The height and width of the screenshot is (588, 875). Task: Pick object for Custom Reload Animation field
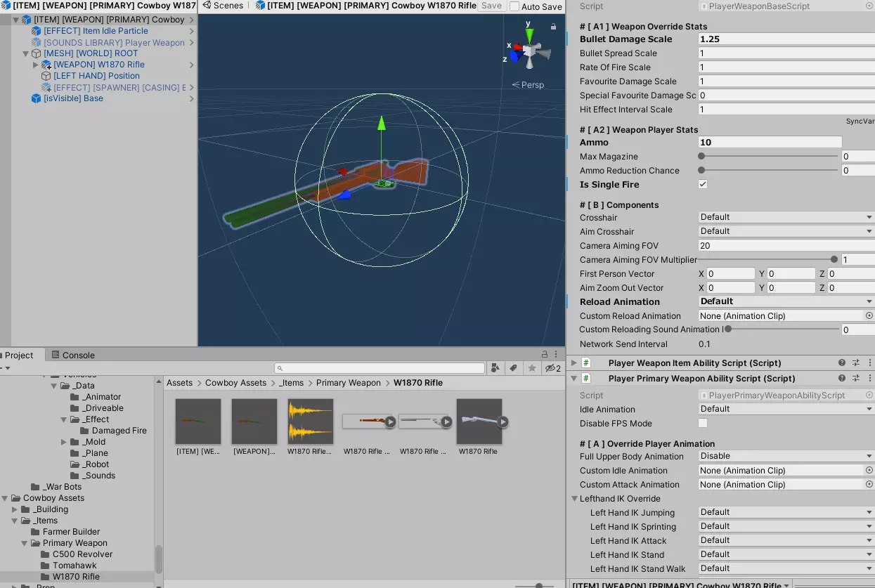[869, 316]
